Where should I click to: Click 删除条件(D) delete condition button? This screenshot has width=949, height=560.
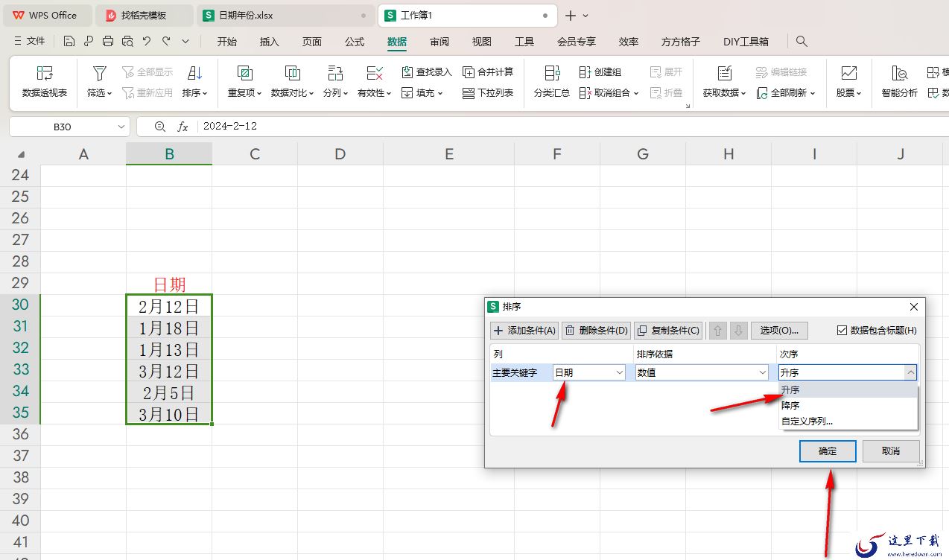[596, 330]
